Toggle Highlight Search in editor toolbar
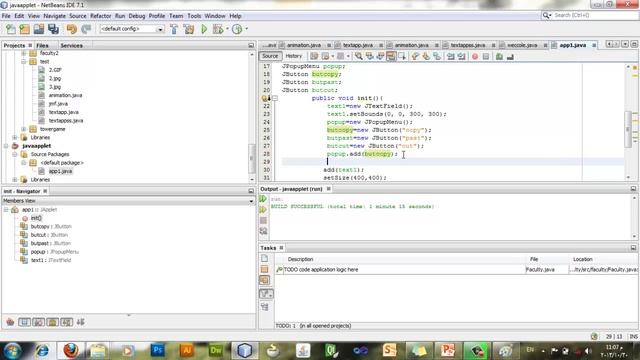 pos(391,56)
